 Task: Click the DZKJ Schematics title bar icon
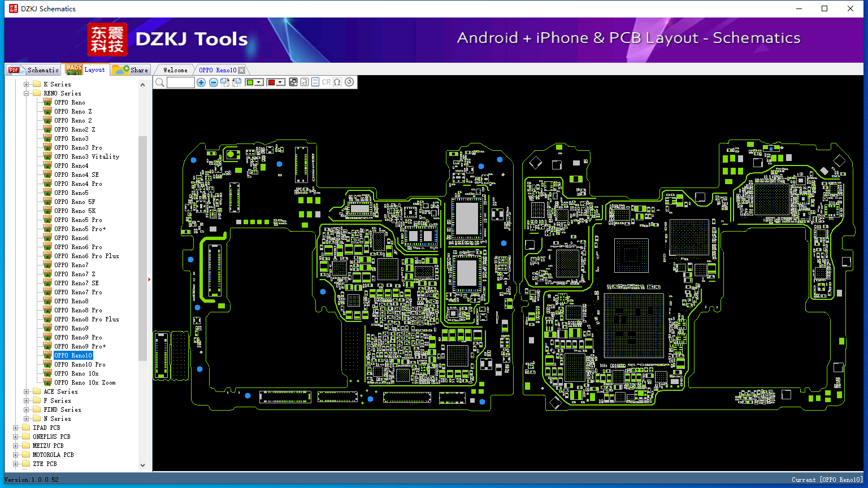coord(13,8)
